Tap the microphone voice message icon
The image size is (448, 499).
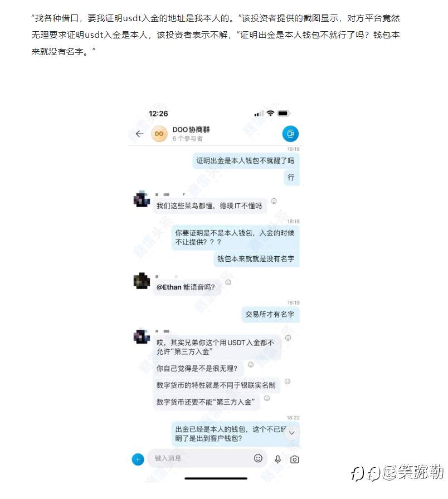click(277, 459)
